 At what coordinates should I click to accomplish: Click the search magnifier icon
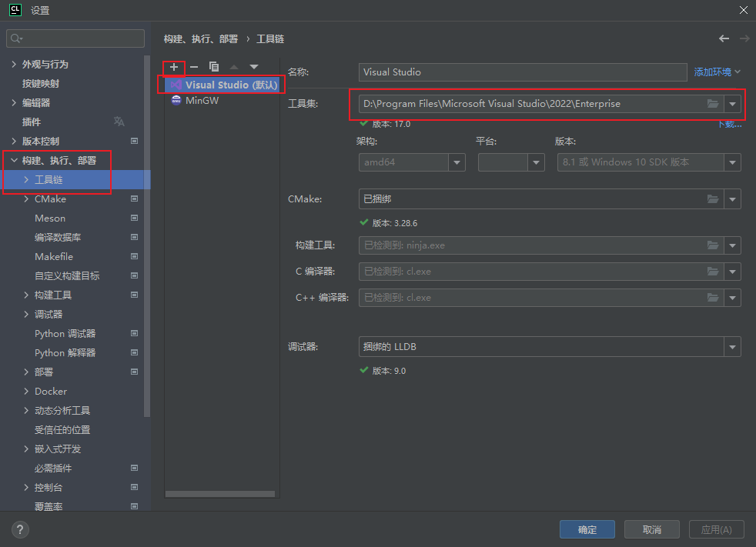[16, 38]
